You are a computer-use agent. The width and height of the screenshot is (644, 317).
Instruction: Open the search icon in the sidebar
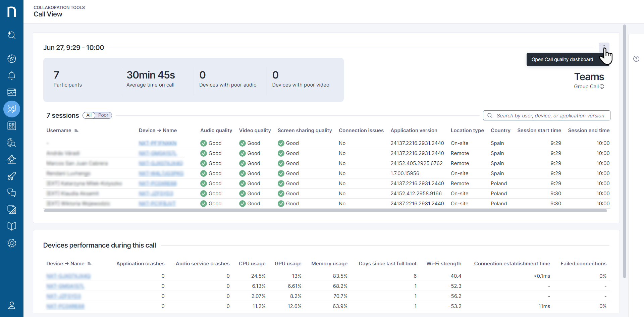[12, 35]
